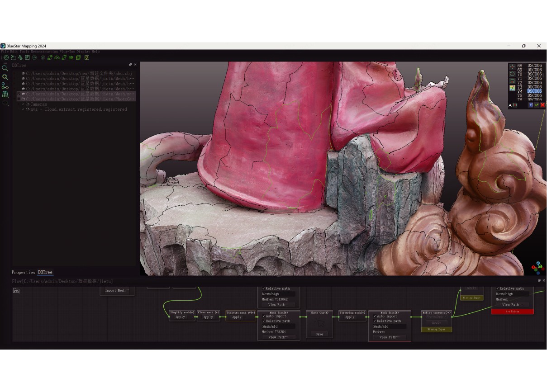Screen dimensions: 547x392
Task: Click the square with diagonal line icon
Action: [x=27, y=57]
